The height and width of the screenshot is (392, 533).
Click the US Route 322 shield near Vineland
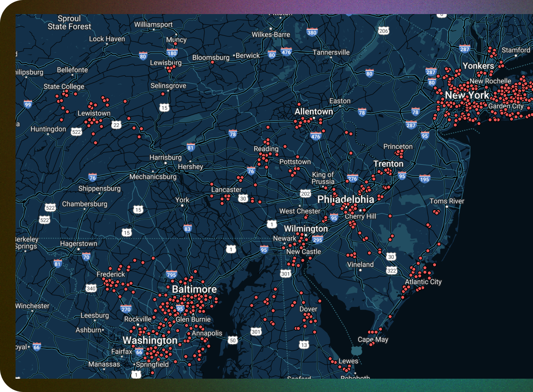coord(392,270)
